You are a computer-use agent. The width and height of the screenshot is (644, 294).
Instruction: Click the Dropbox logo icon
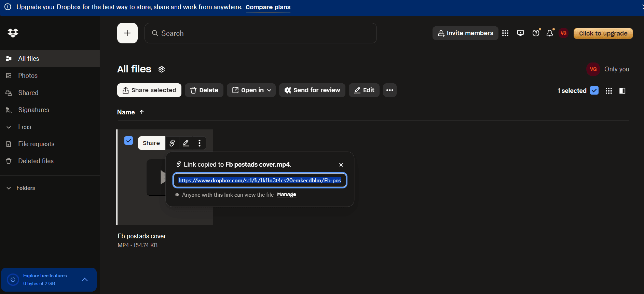click(x=13, y=33)
